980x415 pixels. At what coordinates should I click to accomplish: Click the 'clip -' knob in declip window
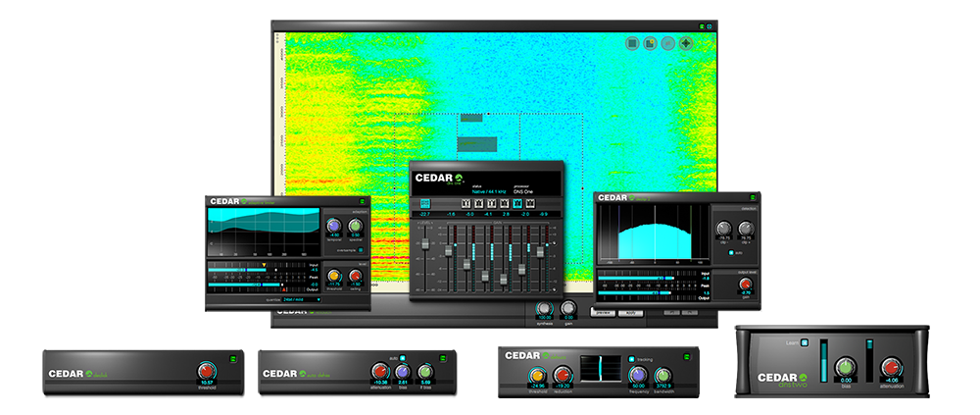(x=723, y=229)
